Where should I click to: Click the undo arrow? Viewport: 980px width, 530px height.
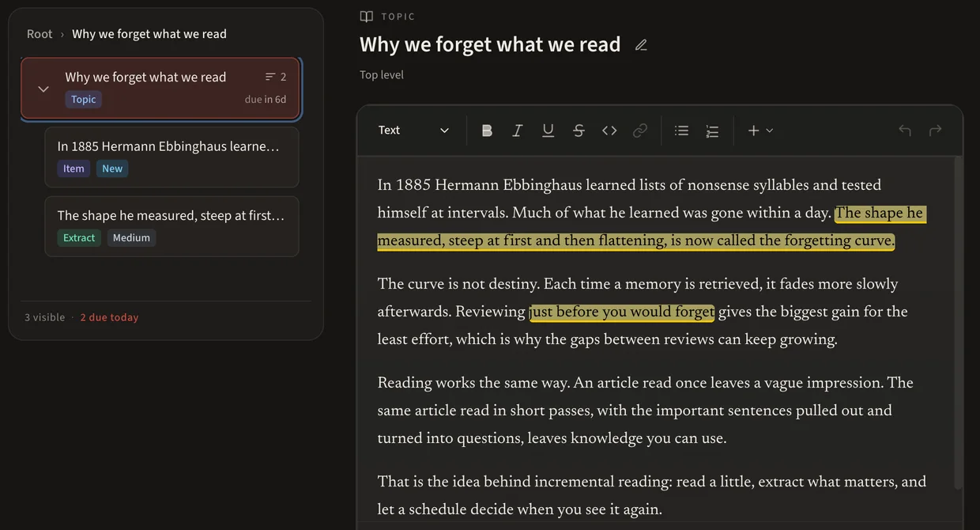point(905,131)
